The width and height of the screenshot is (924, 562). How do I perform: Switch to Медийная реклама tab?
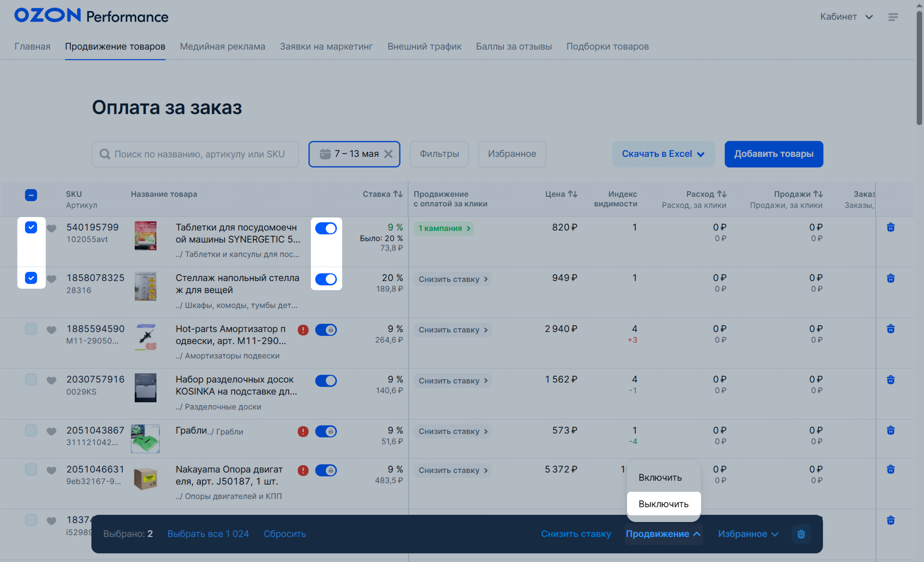222,47
